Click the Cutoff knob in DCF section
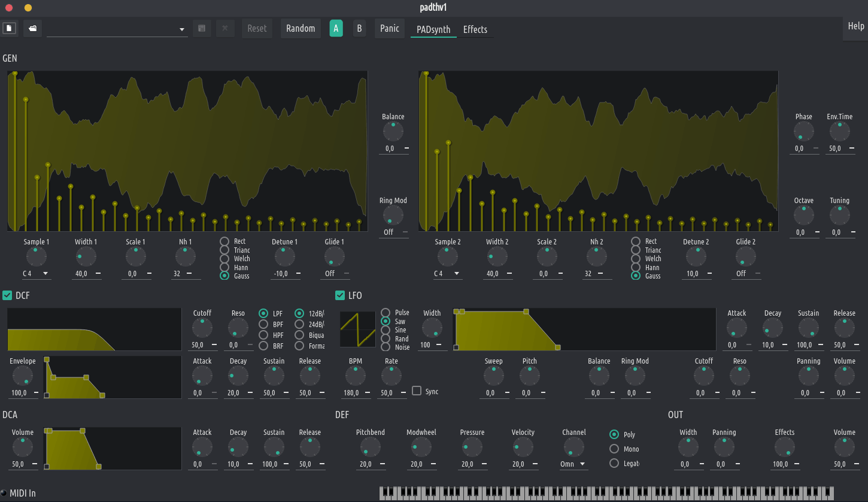This screenshot has height=502, width=868. (x=202, y=328)
